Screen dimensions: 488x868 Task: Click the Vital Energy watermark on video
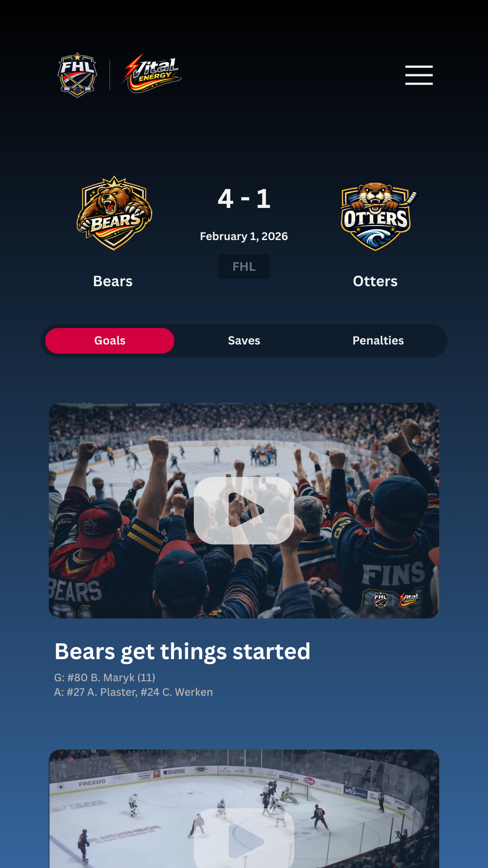(x=410, y=599)
